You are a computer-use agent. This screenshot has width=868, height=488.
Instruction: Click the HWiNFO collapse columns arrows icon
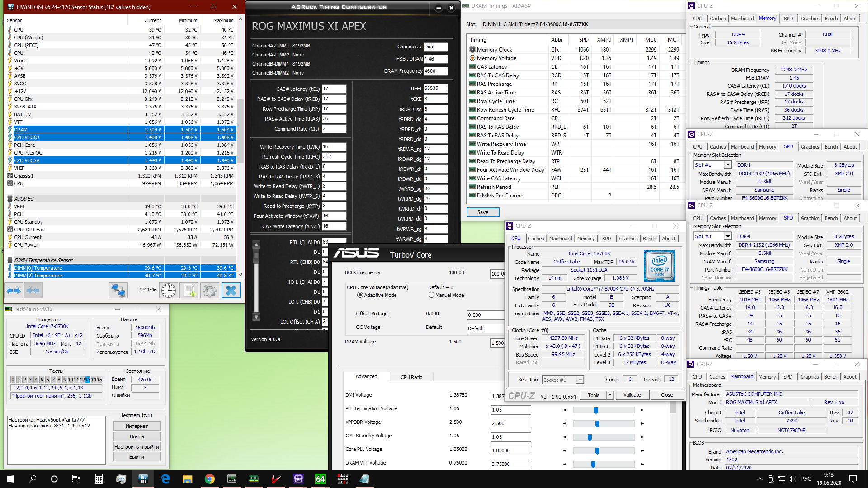click(x=33, y=291)
